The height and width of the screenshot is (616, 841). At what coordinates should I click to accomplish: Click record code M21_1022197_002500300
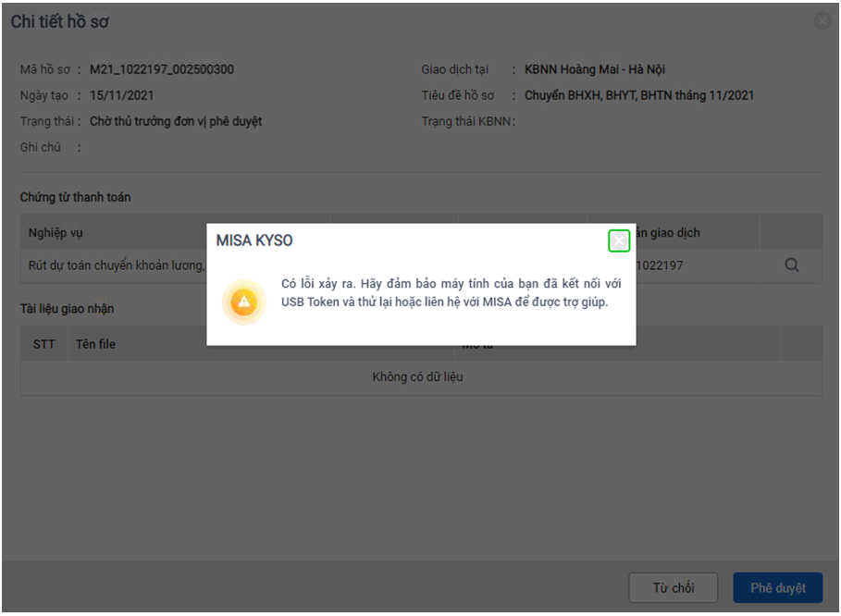[x=162, y=69]
